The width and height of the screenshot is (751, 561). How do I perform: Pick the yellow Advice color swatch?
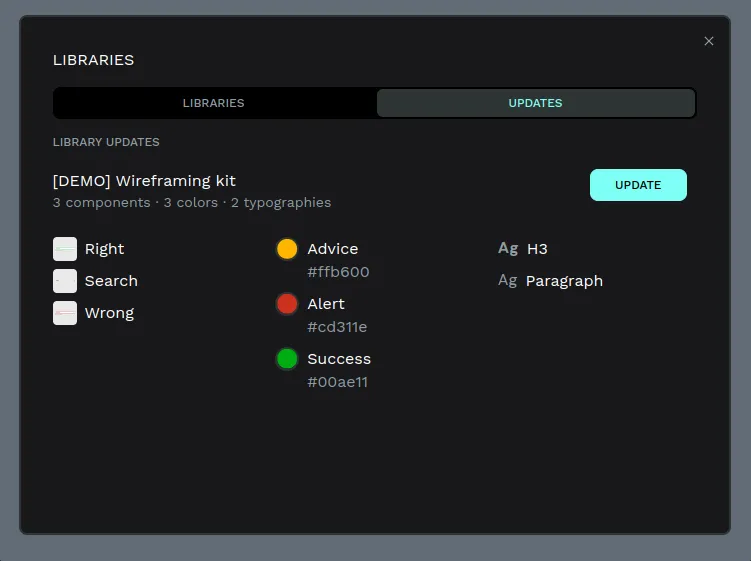click(287, 249)
